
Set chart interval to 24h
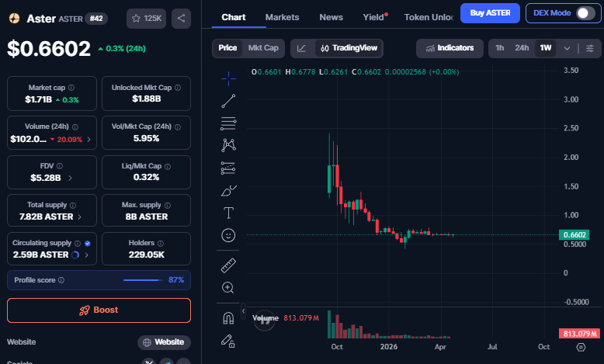[522, 48]
